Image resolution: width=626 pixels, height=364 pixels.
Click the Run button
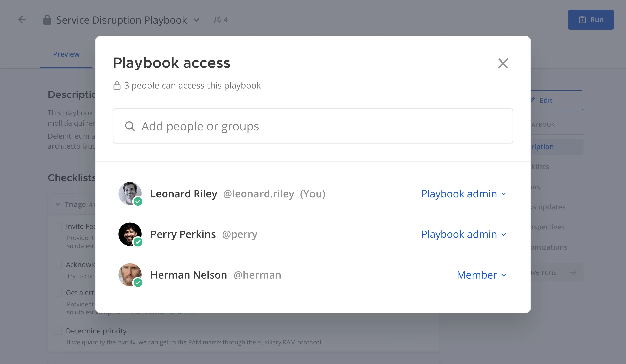pyautogui.click(x=591, y=20)
